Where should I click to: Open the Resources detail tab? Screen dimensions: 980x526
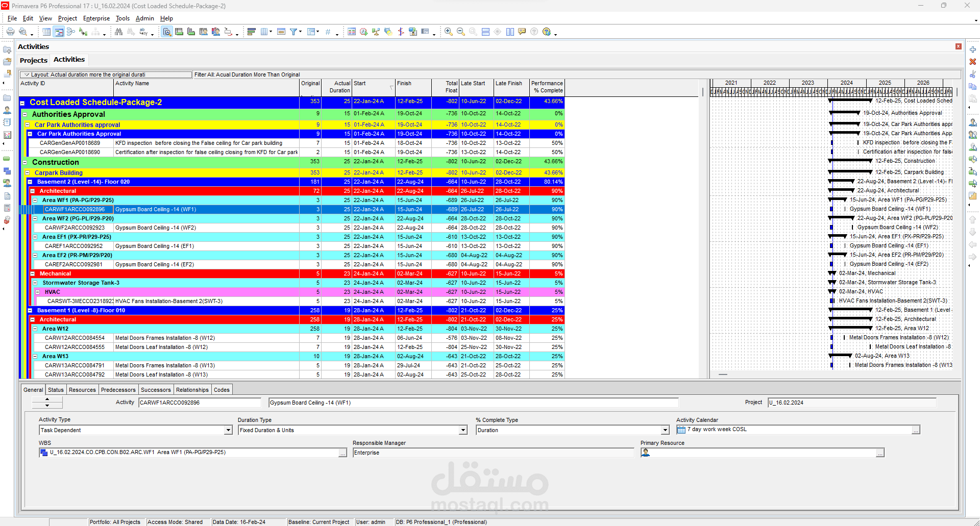tap(82, 390)
